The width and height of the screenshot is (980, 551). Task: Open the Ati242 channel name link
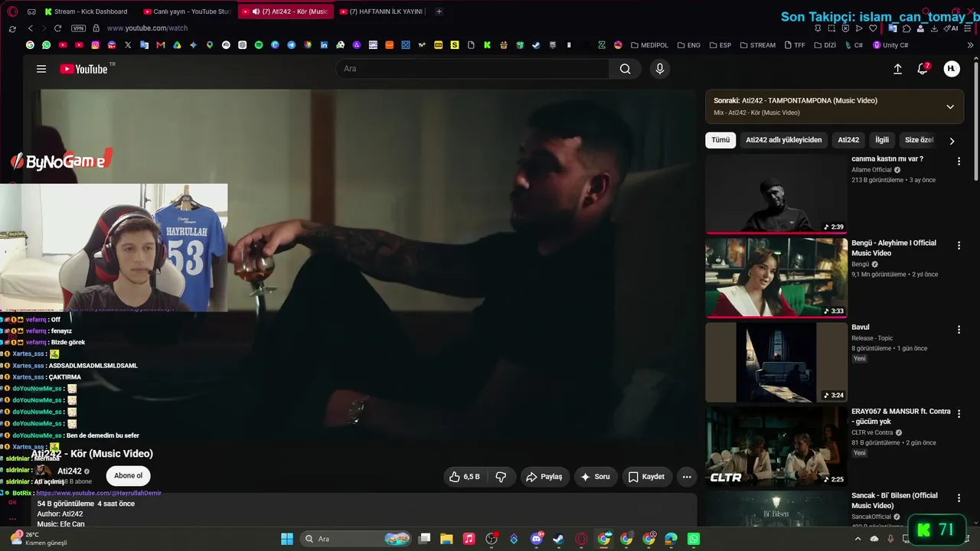[x=70, y=471]
